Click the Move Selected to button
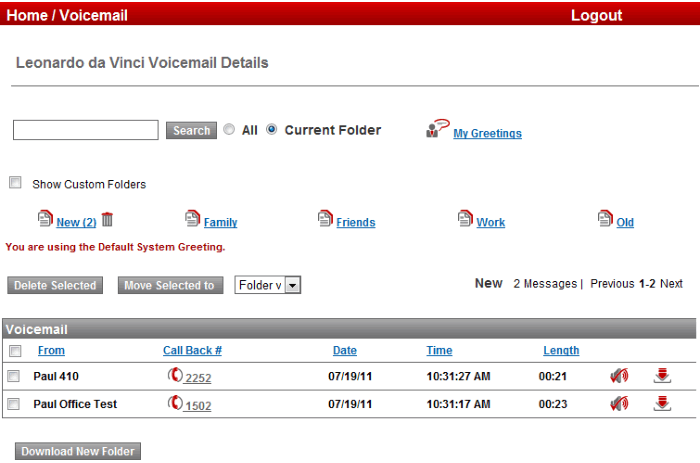 (x=171, y=285)
